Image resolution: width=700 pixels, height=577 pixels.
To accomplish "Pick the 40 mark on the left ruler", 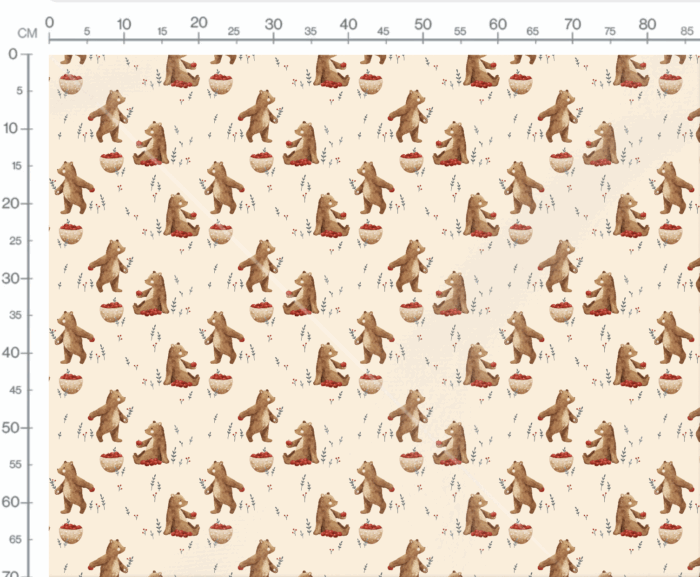I will tap(10, 353).
